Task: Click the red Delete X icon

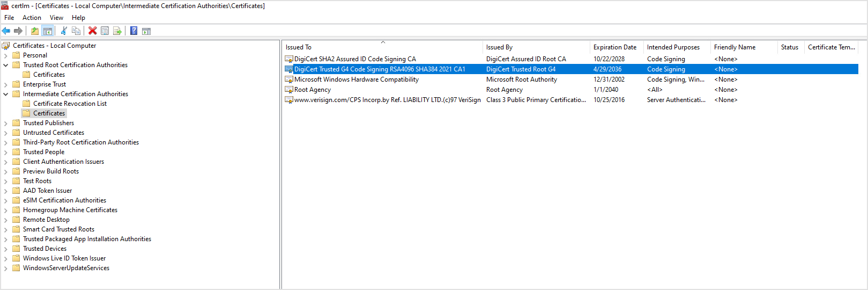Action: (x=92, y=31)
